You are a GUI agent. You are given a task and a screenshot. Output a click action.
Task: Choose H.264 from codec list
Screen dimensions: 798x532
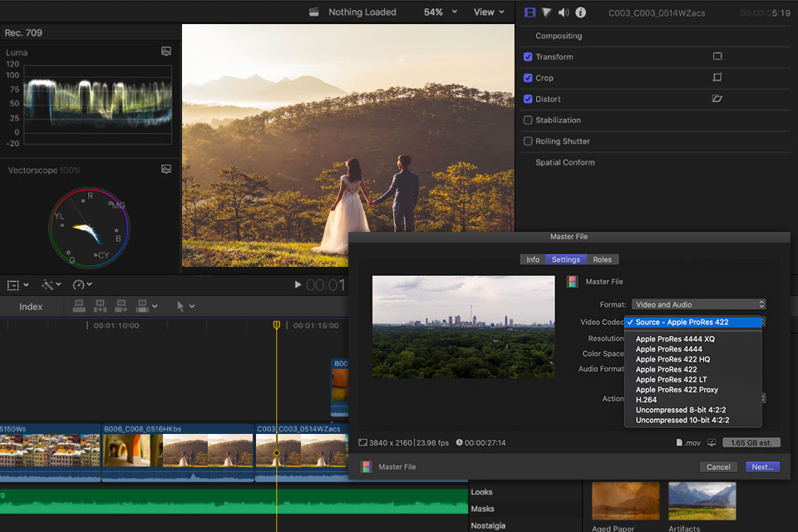pos(693,400)
